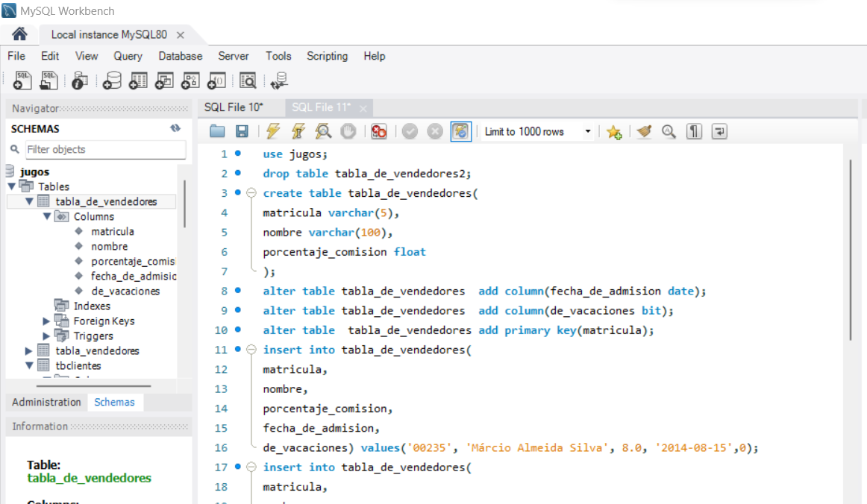Expand the Triggers node
The height and width of the screenshot is (504, 867).
coord(46,336)
